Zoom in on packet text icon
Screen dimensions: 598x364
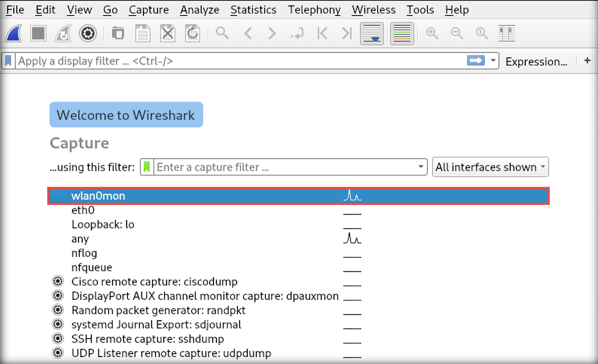432,33
